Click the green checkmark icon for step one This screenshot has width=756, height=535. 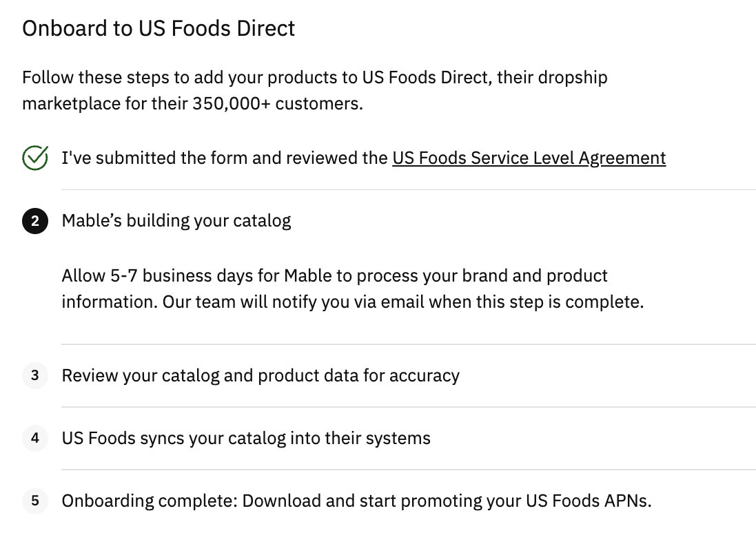[x=35, y=158]
